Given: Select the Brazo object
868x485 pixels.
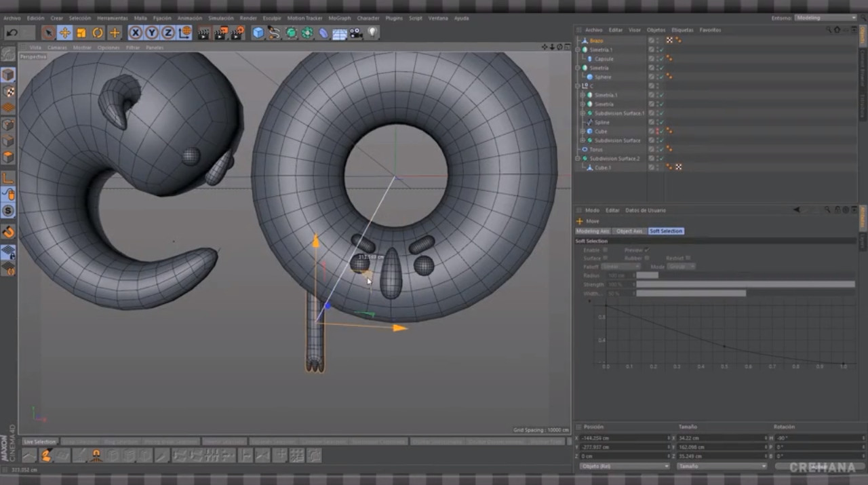Looking at the screenshot, I should click(596, 41).
